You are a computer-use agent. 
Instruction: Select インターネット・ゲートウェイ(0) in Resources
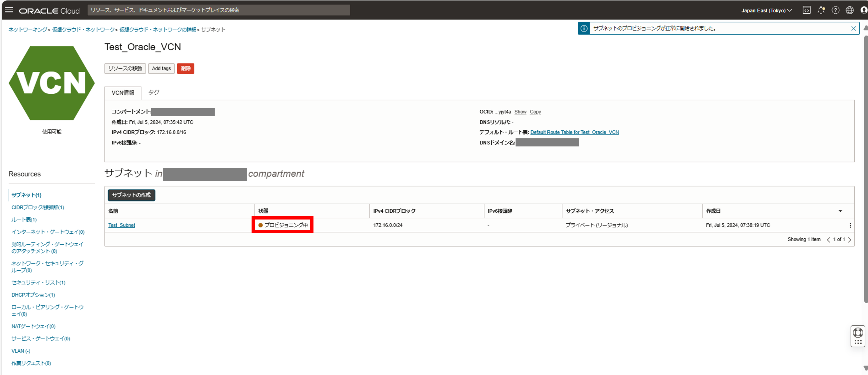point(48,232)
